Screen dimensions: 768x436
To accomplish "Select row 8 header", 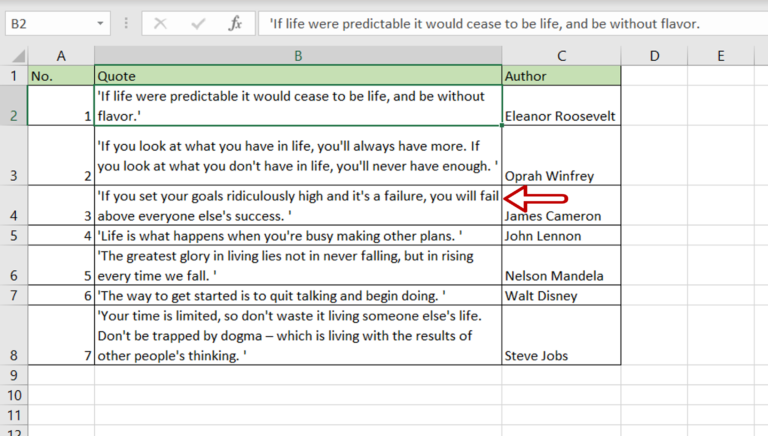I will [x=13, y=335].
